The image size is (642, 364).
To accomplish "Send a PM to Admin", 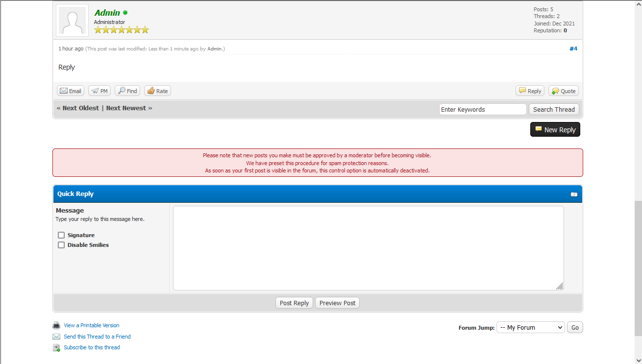I will tap(99, 91).
